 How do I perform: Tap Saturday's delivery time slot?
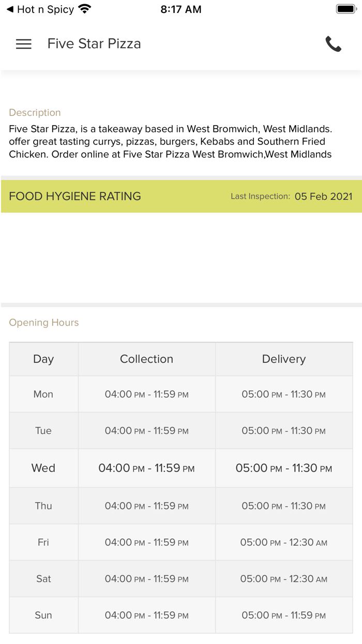(x=283, y=578)
